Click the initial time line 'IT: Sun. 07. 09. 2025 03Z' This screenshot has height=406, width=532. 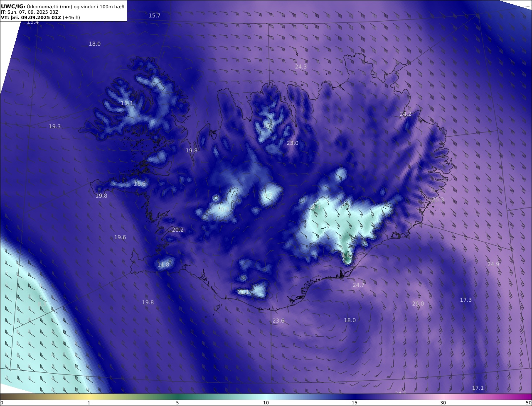[x=30, y=12]
